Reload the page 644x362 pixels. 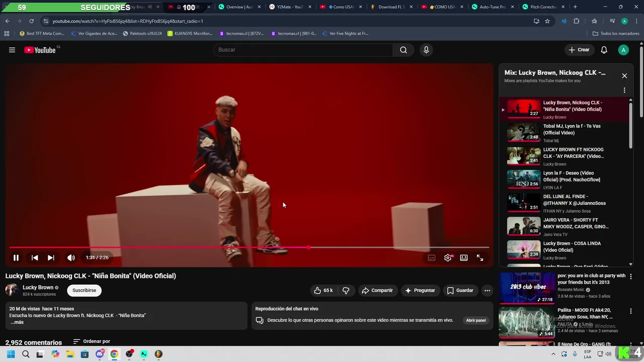[31, 21]
